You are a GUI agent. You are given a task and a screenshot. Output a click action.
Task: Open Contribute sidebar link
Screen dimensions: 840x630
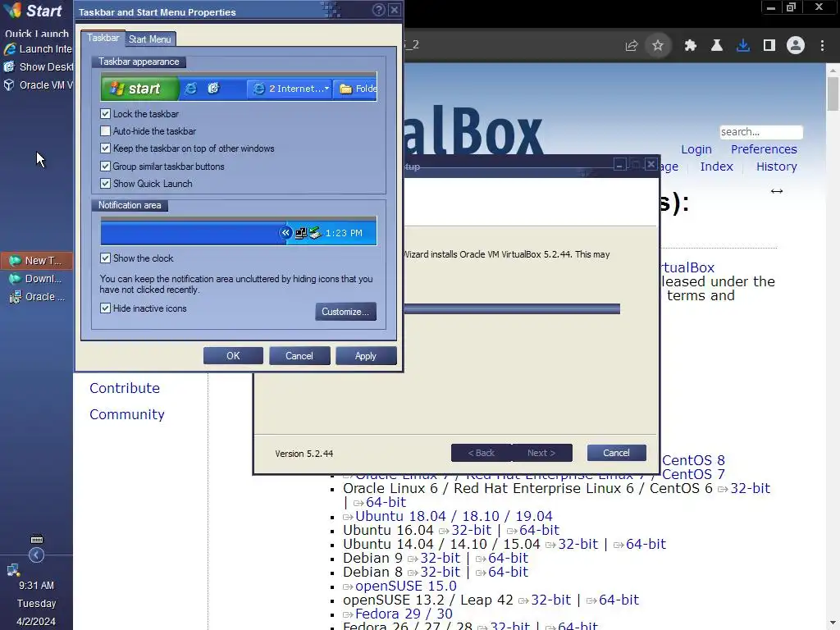[125, 388]
